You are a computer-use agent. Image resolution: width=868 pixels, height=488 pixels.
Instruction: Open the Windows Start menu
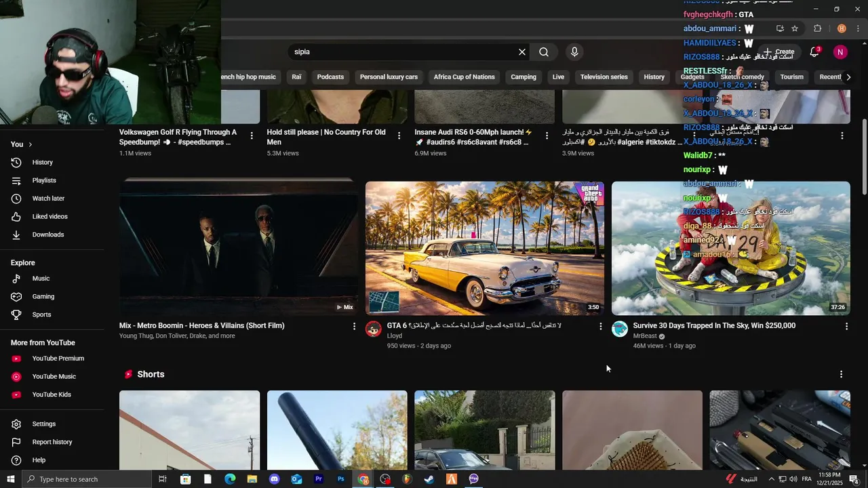10,479
